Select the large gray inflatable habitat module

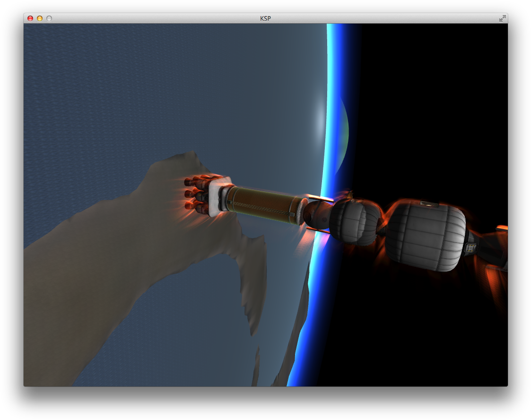426,236
